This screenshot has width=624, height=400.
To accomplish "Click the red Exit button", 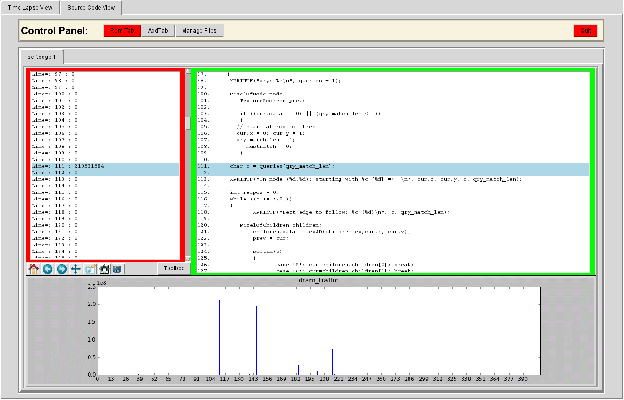I will click(585, 31).
